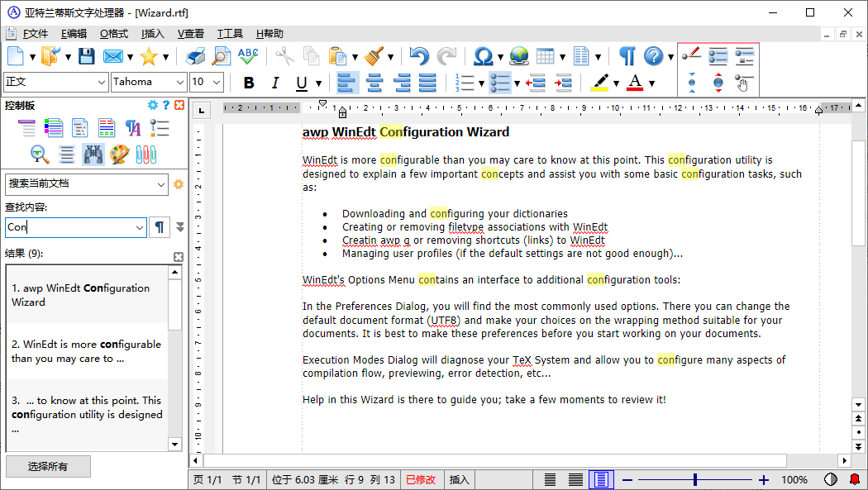Open the spell check ABC tool
This screenshot has width=868, height=490.
(248, 56)
